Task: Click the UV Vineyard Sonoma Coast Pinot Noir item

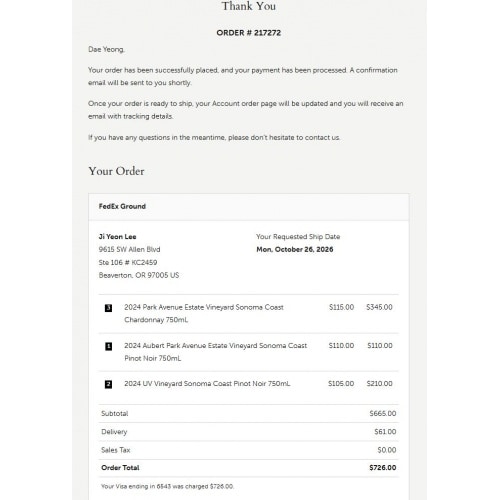Action: pos(207,384)
